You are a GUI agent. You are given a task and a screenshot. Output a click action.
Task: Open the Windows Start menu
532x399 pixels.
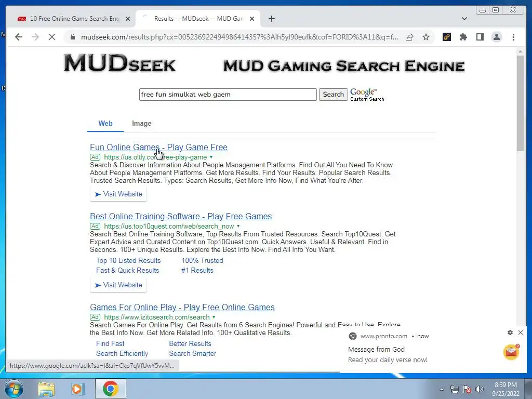point(14,389)
